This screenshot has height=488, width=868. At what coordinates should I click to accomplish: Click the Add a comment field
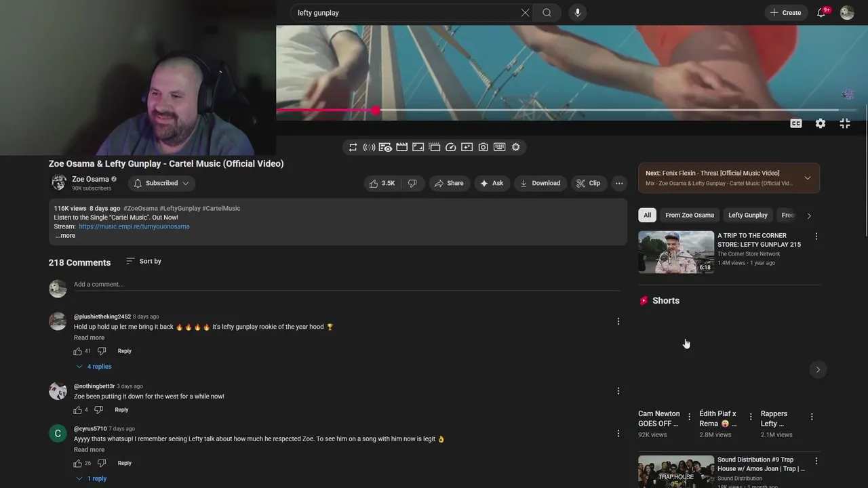[x=347, y=285]
